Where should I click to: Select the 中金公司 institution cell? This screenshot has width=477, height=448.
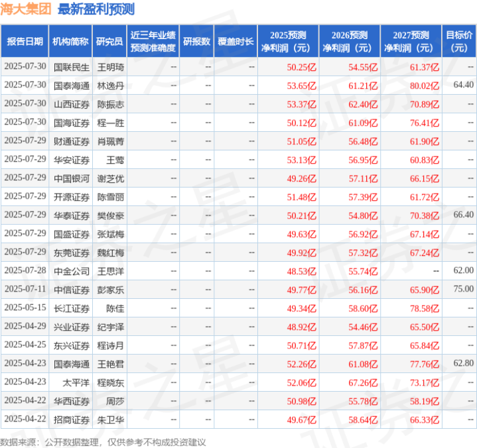click(72, 272)
